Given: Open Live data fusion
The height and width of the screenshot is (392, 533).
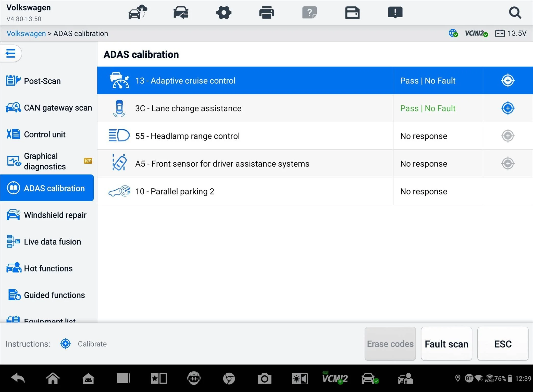Looking at the screenshot, I should (x=47, y=242).
